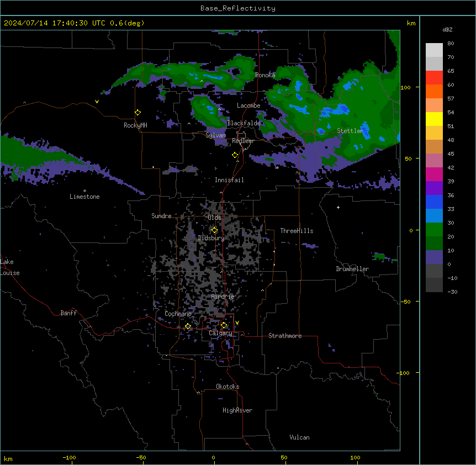Click the Lacombe town label
This screenshot has width=476, height=465.
248,105
